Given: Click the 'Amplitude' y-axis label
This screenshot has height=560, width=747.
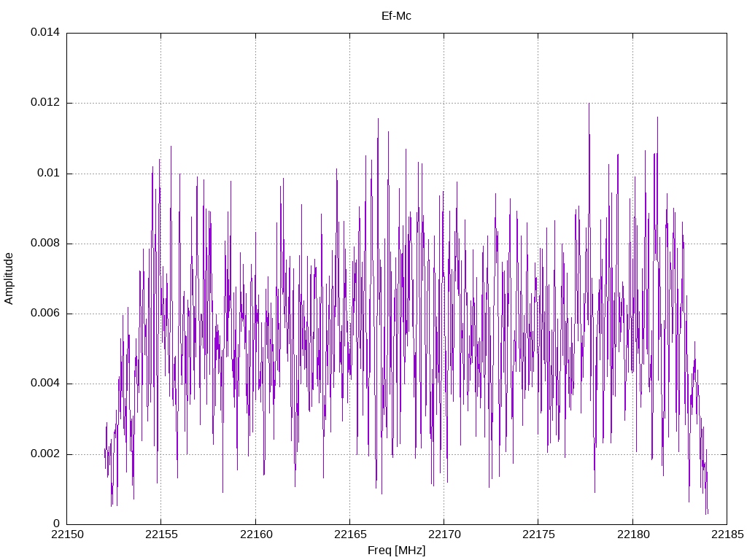Looking at the screenshot, I should (x=9, y=279).
